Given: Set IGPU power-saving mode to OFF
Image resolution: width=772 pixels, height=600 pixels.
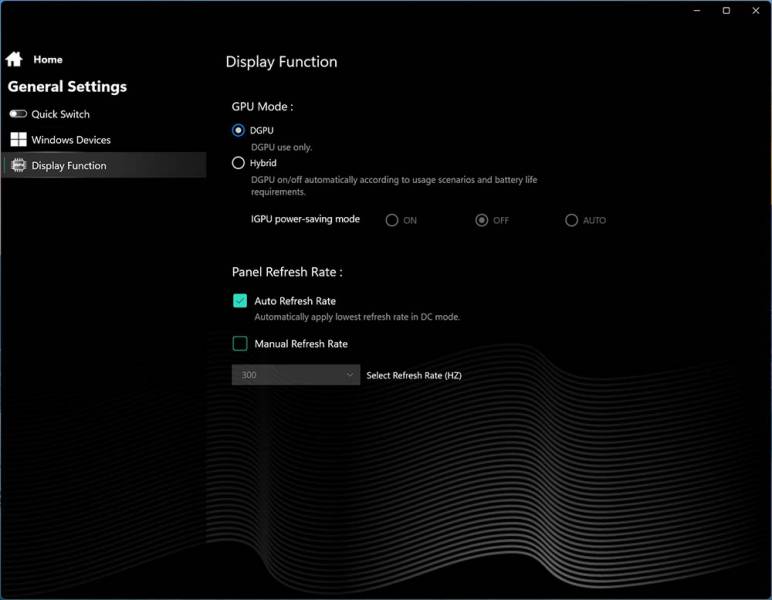Looking at the screenshot, I should [482, 220].
